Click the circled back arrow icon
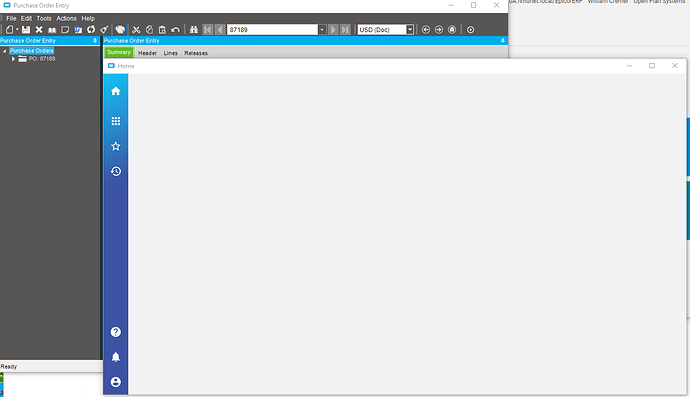The height and width of the screenshot is (397, 690). (426, 29)
